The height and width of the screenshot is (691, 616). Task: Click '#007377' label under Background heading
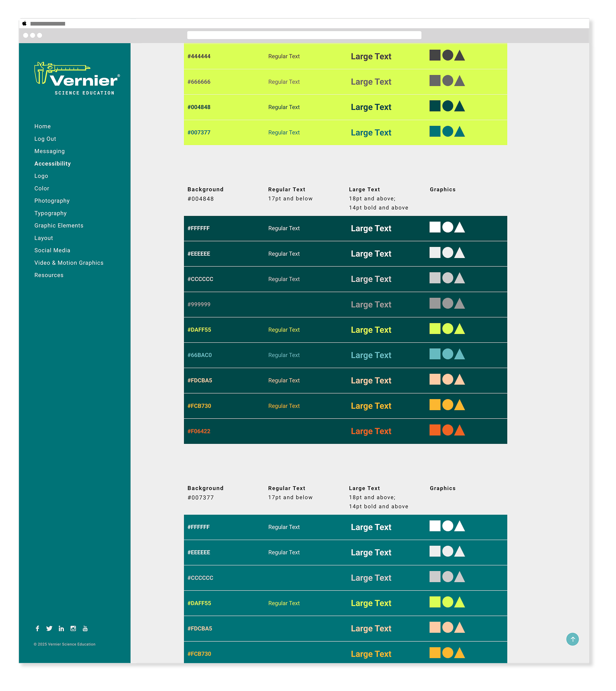(201, 497)
